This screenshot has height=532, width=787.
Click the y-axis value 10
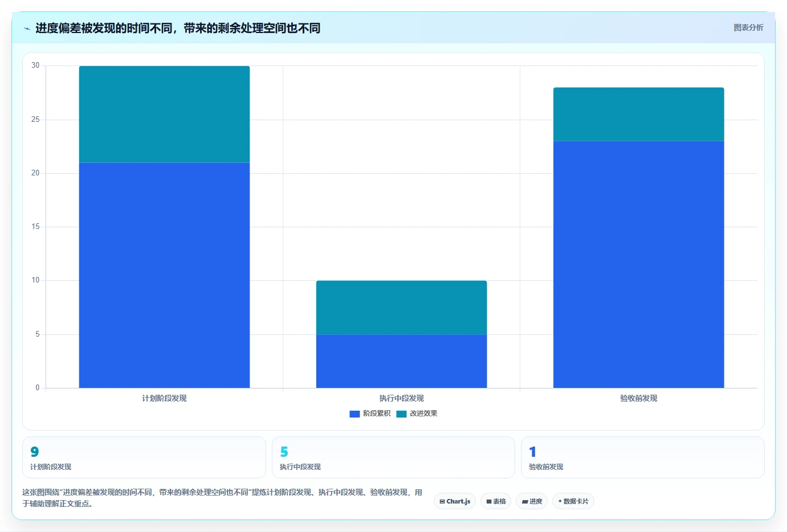35,280
